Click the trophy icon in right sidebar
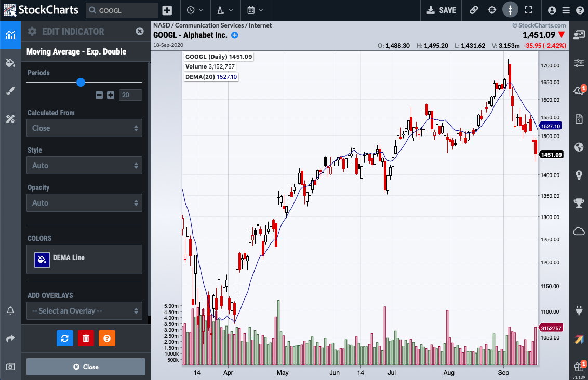This screenshot has height=380, width=588. pos(579,203)
